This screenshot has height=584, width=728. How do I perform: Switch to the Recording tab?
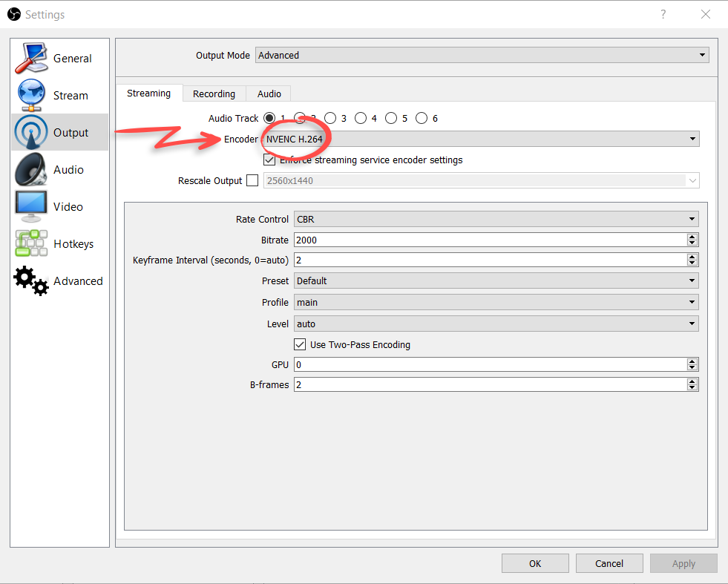click(x=214, y=93)
